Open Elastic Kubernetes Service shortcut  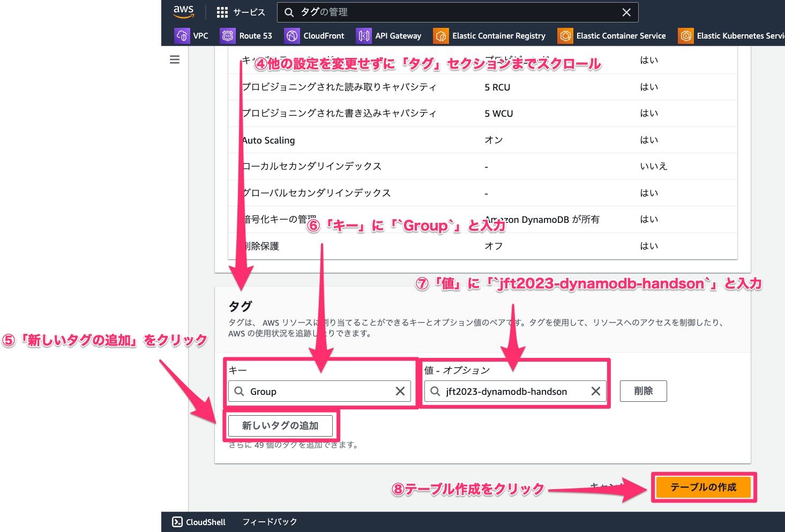tap(731, 36)
